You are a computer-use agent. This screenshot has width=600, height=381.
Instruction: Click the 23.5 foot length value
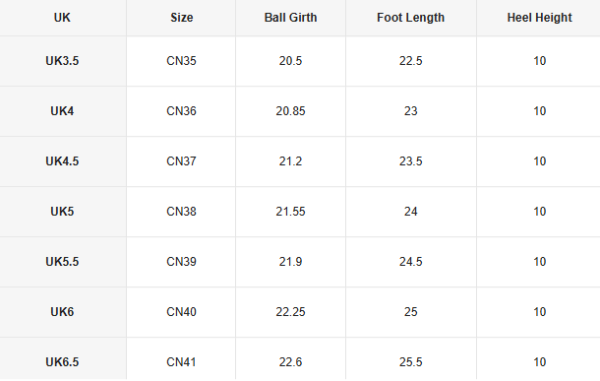(411, 161)
